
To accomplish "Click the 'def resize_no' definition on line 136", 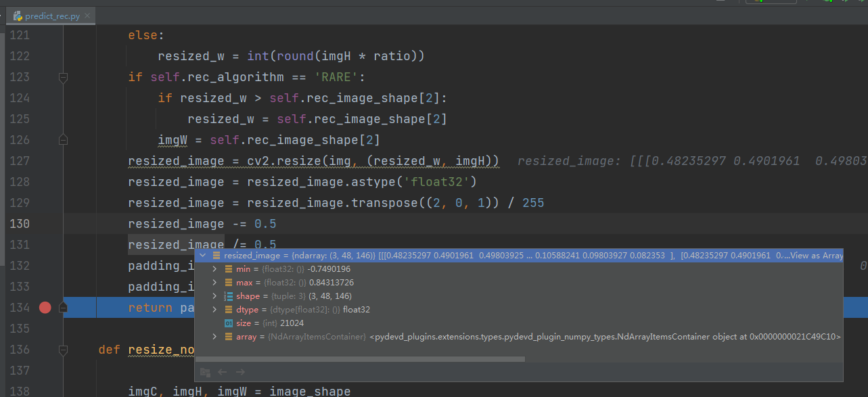I will (x=146, y=350).
